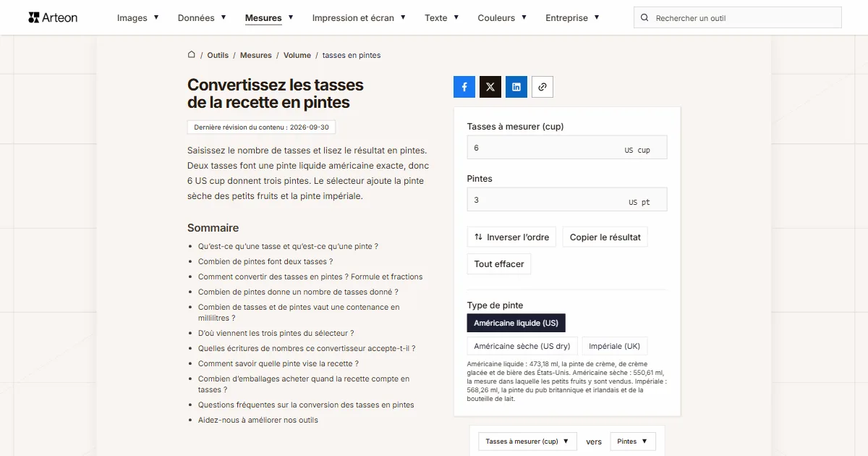Click Tout effacer button
Screen dimensions: 868x456
point(499,264)
